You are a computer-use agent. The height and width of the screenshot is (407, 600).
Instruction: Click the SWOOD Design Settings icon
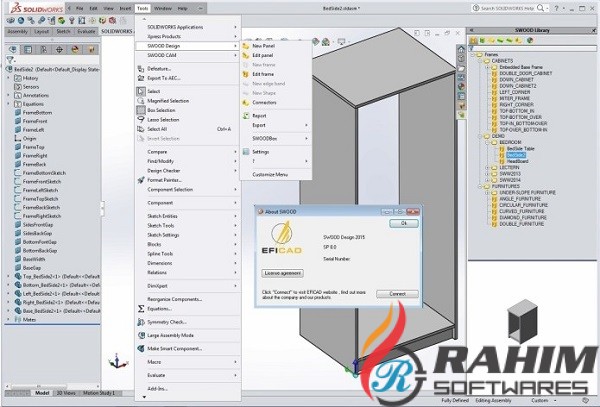(246, 152)
